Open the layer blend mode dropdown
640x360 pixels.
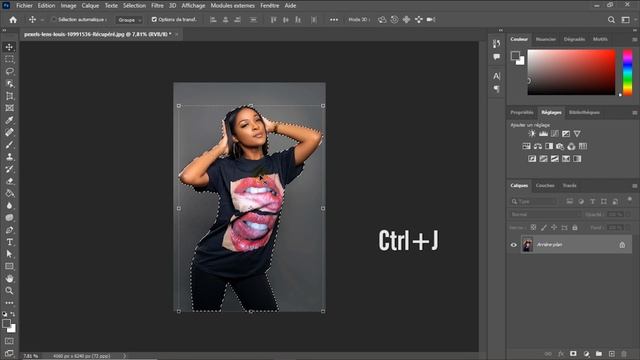point(545,214)
